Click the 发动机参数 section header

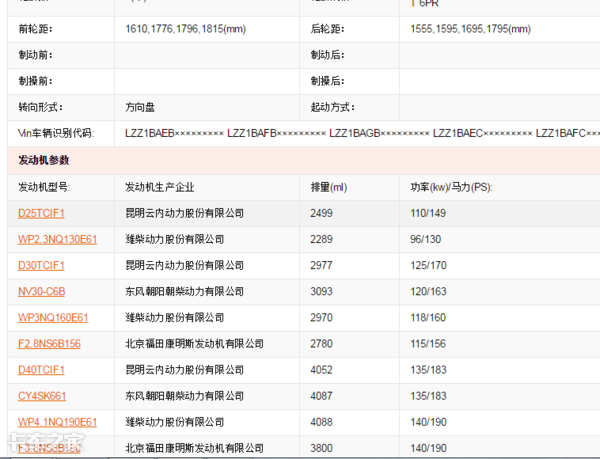pos(44,160)
